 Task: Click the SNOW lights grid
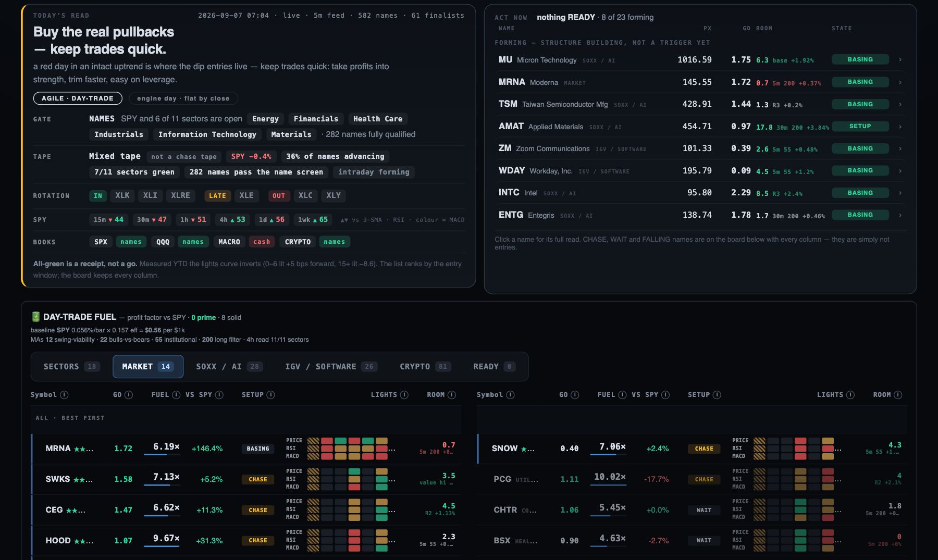(794, 449)
